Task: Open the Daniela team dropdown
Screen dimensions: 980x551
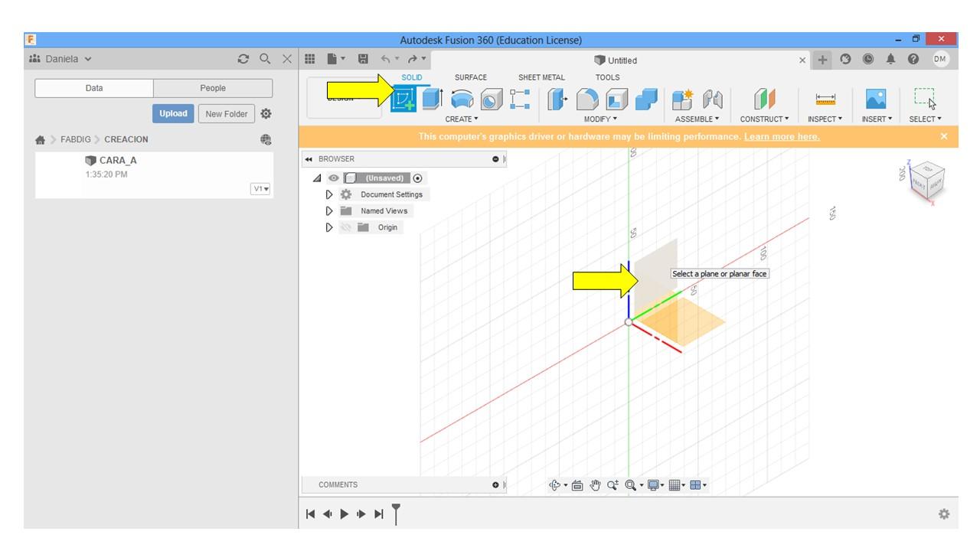Action: tap(60, 59)
